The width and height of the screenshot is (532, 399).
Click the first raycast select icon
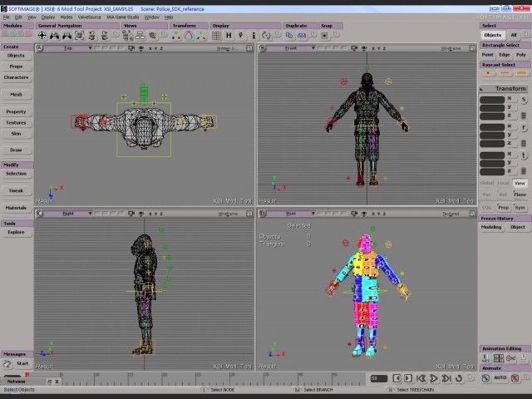[x=488, y=72]
